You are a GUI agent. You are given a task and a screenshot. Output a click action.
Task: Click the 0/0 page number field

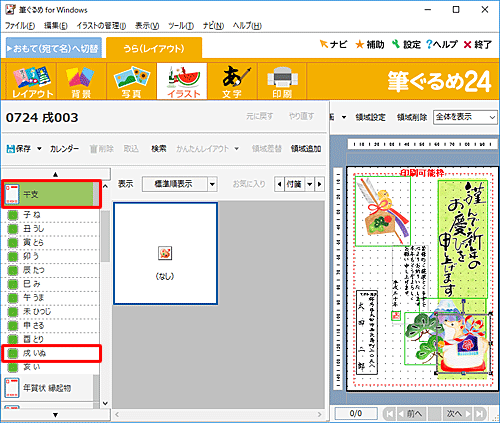(x=356, y=414)
